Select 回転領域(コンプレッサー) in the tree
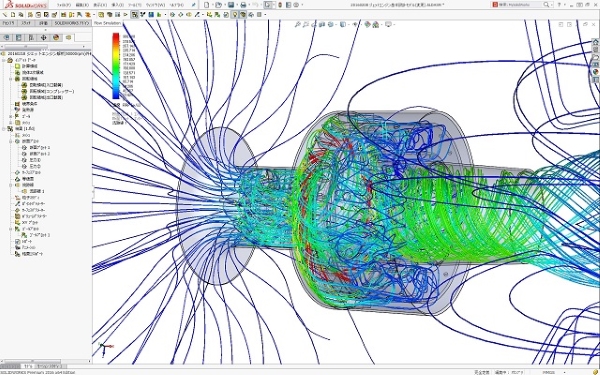600x375 pixels. pyautogui.click(x=52, y=91)
